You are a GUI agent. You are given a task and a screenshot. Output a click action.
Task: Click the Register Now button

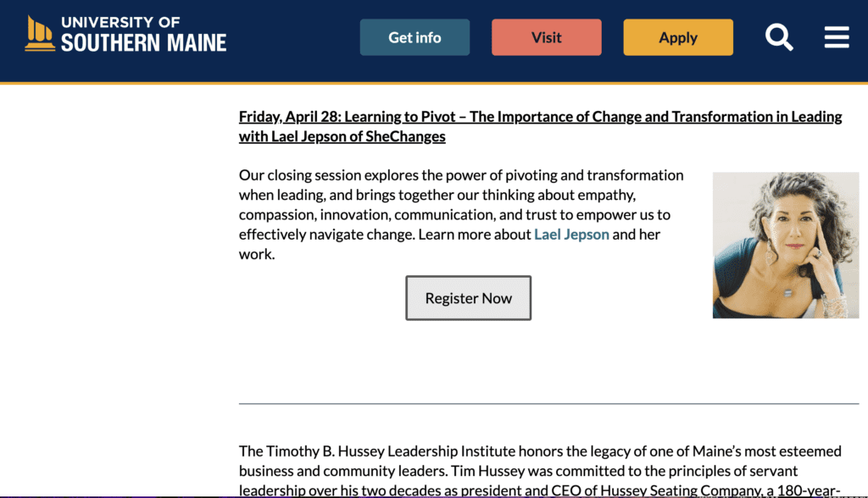(468, 297)
